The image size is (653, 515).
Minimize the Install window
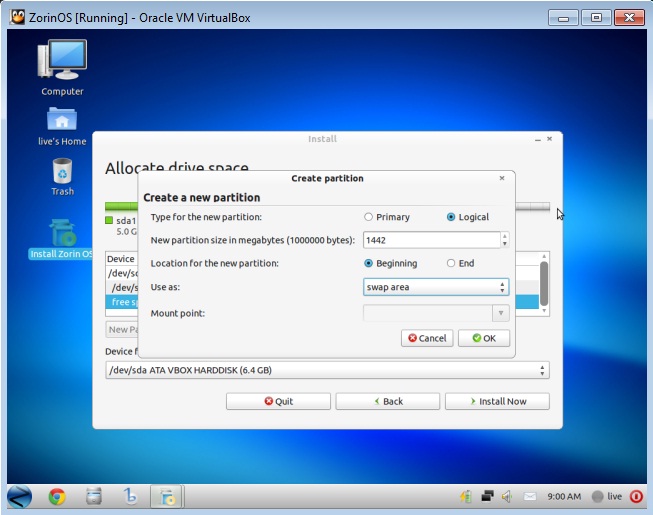pos(538,139)
